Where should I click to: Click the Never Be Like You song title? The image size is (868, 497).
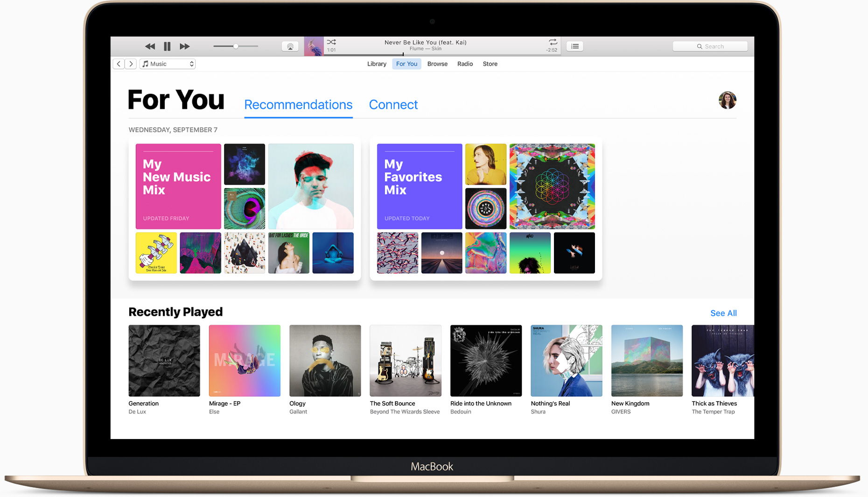pos(425,42)
